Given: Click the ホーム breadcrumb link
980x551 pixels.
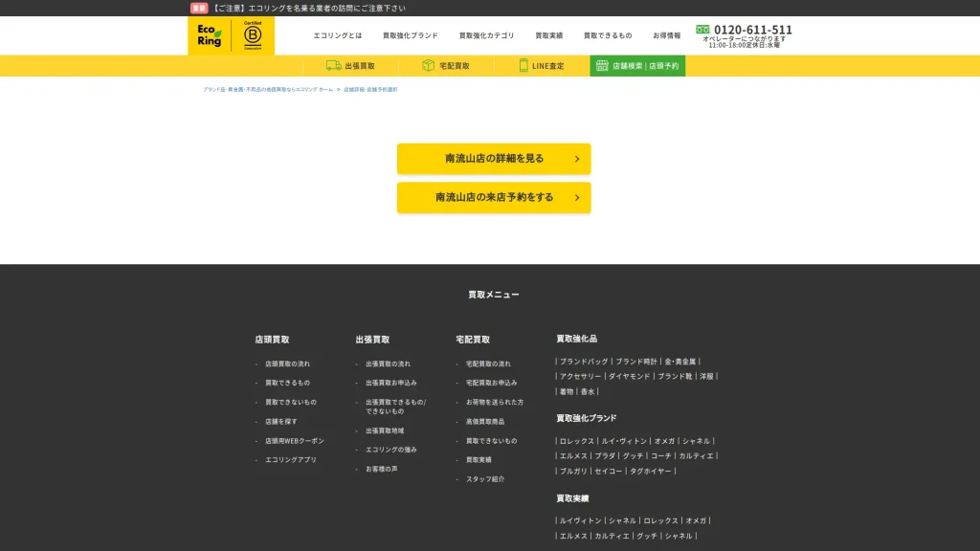Looking at the screenshot, I should point(326,89).
